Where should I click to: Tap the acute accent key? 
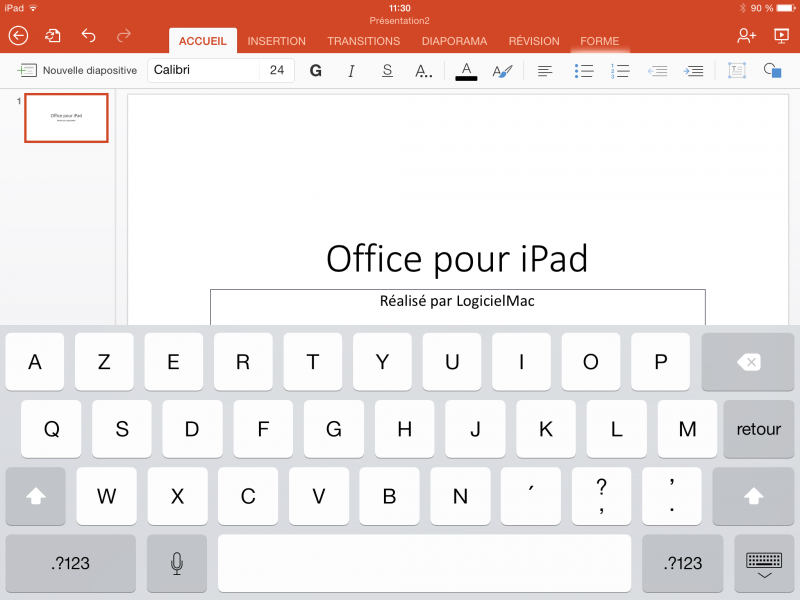(x=531, y=496)
